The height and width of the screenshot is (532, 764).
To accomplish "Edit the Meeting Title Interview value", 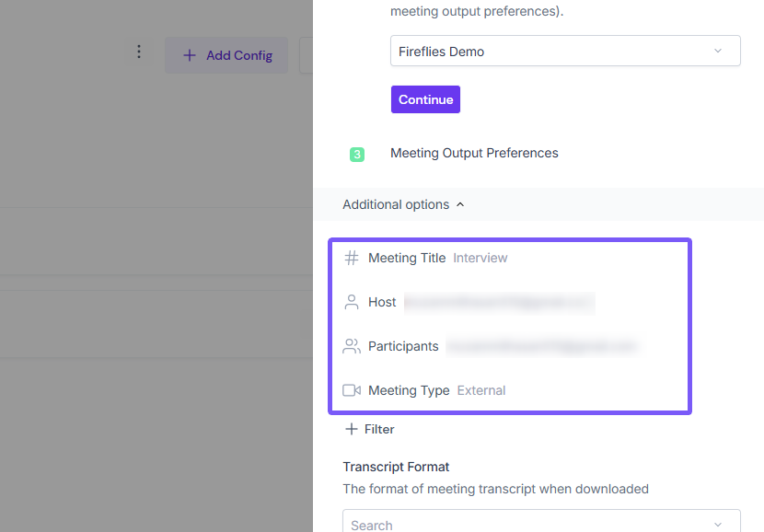I will (480, 258).
